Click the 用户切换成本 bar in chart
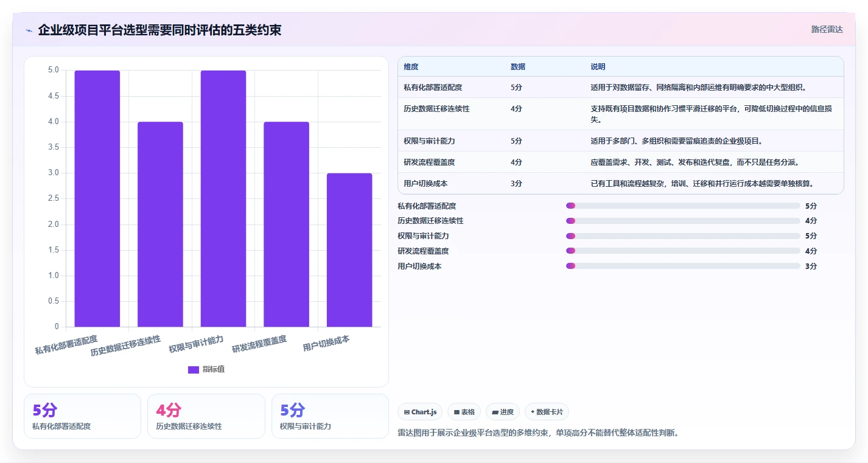 (x=349, y=250)
